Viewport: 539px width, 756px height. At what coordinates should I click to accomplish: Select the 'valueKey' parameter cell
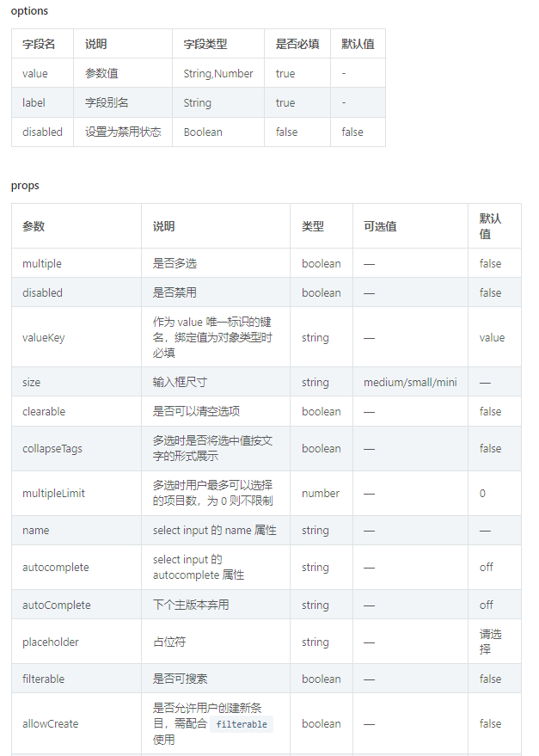tap(77, 337)
